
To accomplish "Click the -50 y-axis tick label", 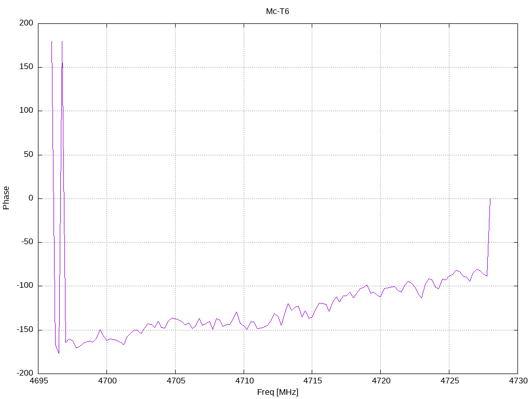I will (28, 242).
